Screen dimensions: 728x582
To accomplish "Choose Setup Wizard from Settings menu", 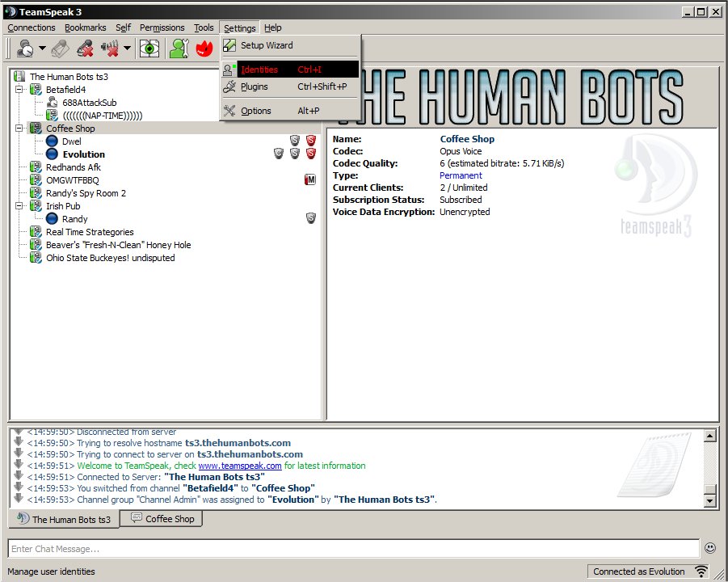I will [290, 45].
